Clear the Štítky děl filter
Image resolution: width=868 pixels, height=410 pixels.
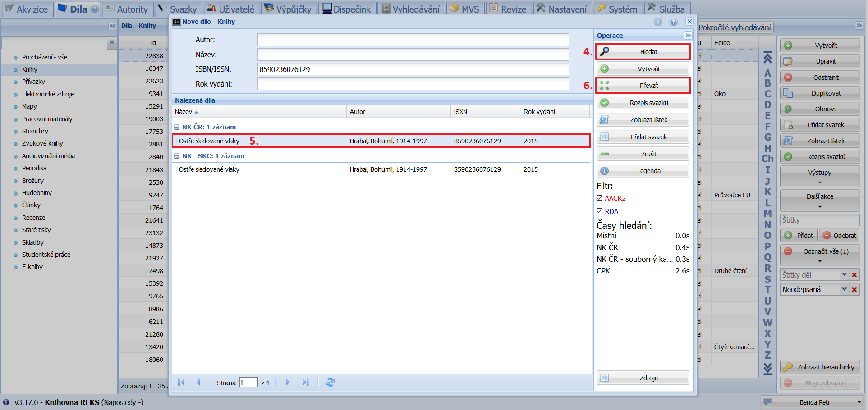tap(854, 275)
